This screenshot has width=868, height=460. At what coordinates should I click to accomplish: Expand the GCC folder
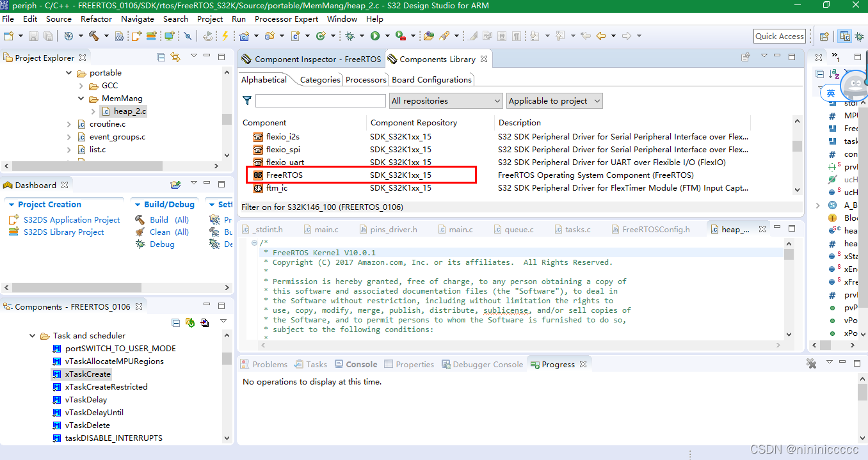click(x=81, y=86)
